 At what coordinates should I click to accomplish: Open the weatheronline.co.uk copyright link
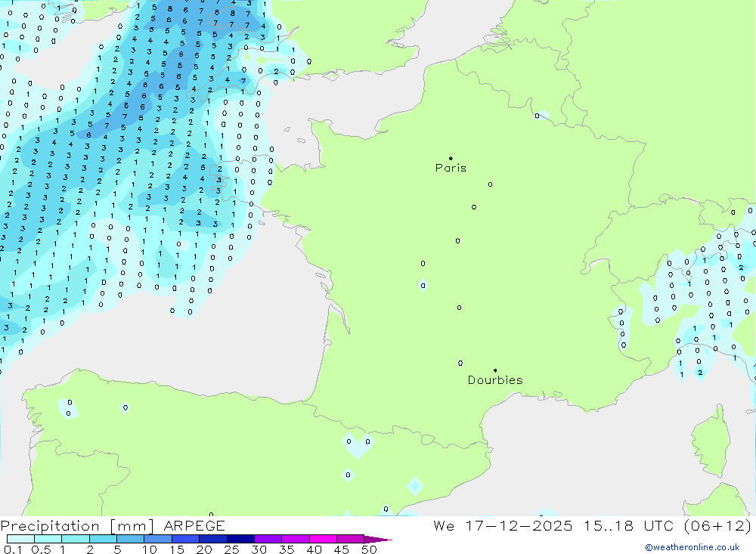pos(692,547)
